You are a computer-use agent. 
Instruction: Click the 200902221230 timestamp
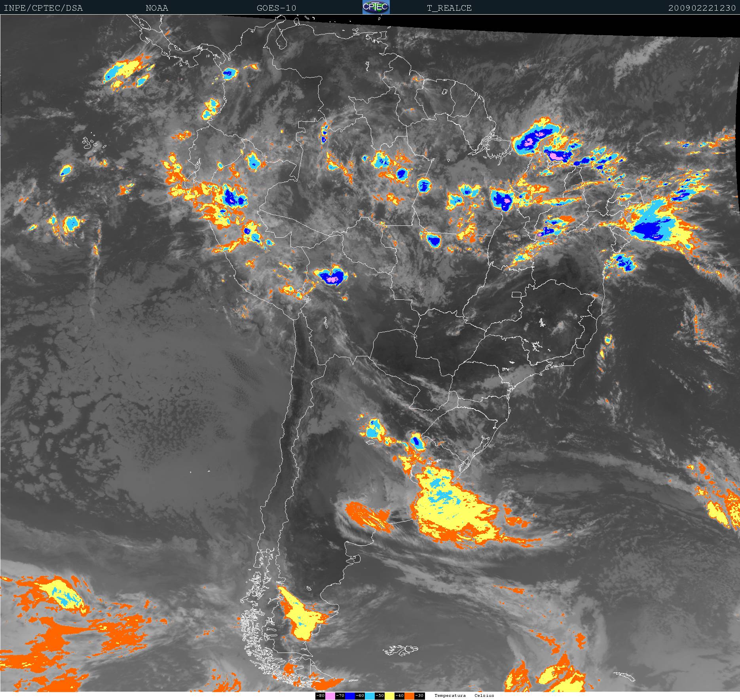(x=702, y=8)
